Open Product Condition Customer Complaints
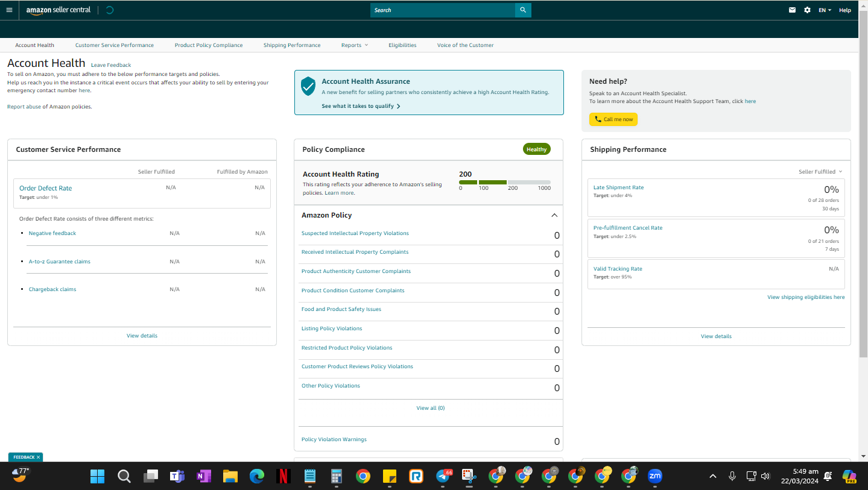This screenshot has height=490, width=868. 353,291
